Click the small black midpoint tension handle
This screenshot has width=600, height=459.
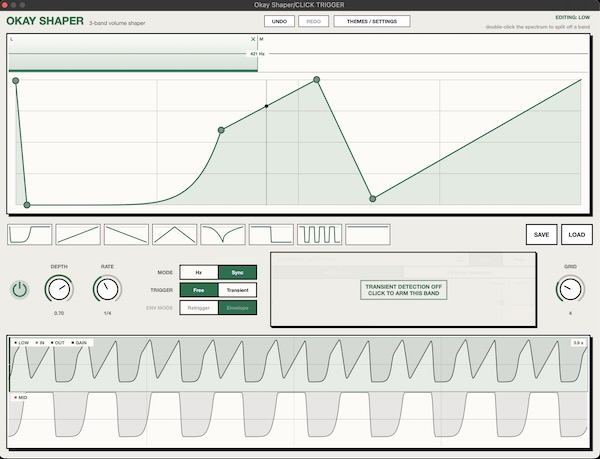click(x=267, y=106)
